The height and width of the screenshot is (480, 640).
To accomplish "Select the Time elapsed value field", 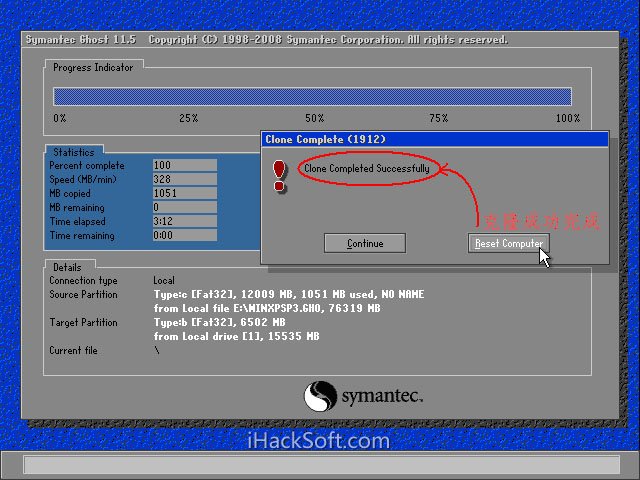I will (x=184, y=221).
